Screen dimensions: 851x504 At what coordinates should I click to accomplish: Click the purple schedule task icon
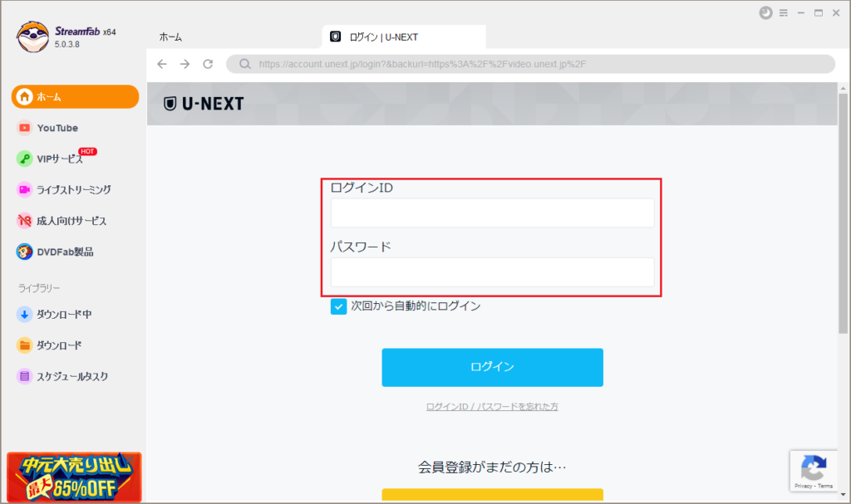pos(24,376)
